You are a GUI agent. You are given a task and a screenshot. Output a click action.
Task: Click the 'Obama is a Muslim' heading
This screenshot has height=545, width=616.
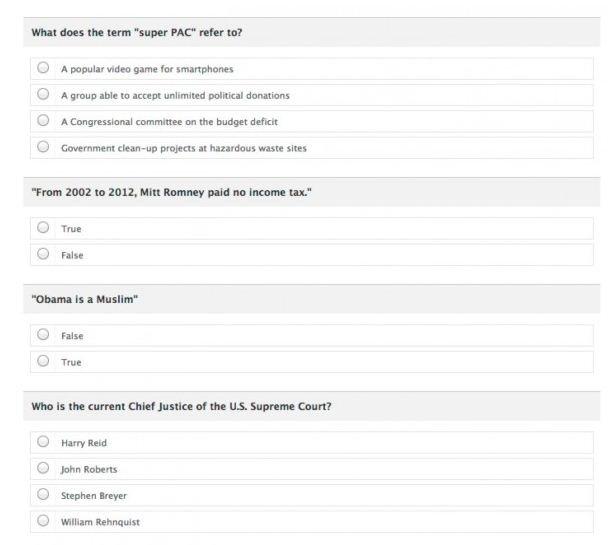tap(84, 299)
